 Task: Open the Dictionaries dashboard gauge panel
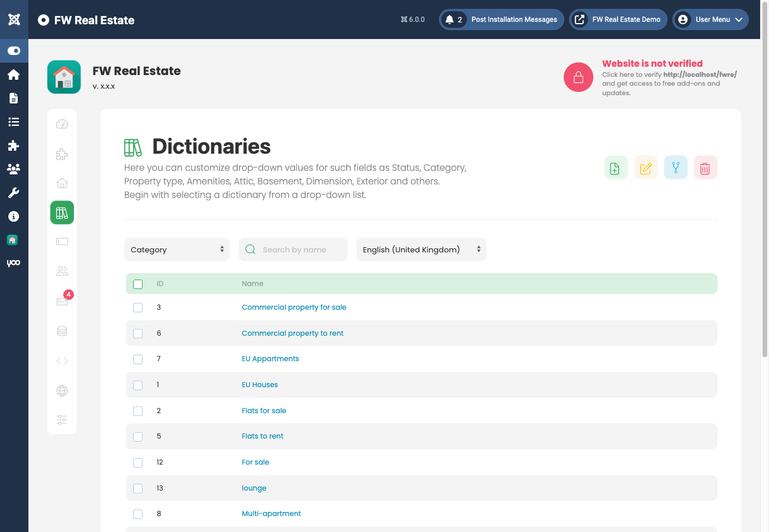click(x=62, y=124)
